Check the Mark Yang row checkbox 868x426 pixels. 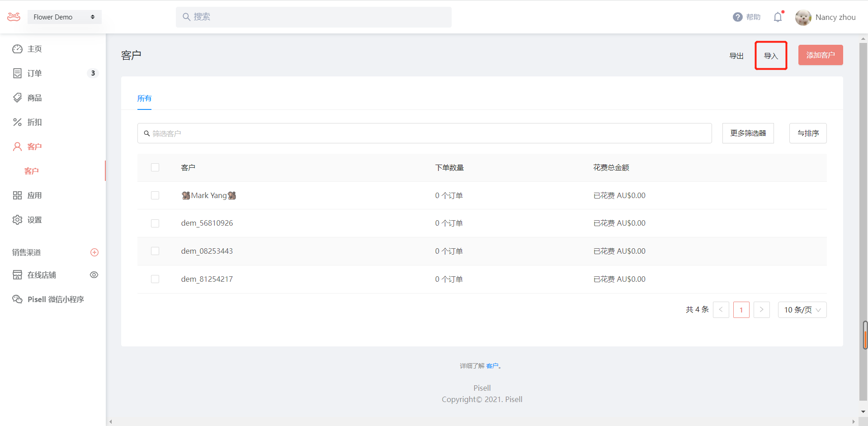[x=155, y=195]
